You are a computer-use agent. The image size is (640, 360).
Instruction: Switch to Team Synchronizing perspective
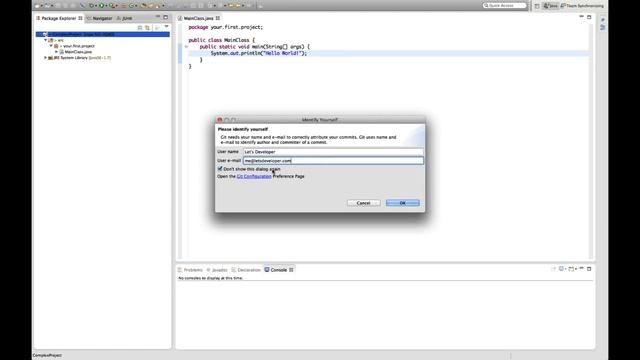(x=582, y=6)
